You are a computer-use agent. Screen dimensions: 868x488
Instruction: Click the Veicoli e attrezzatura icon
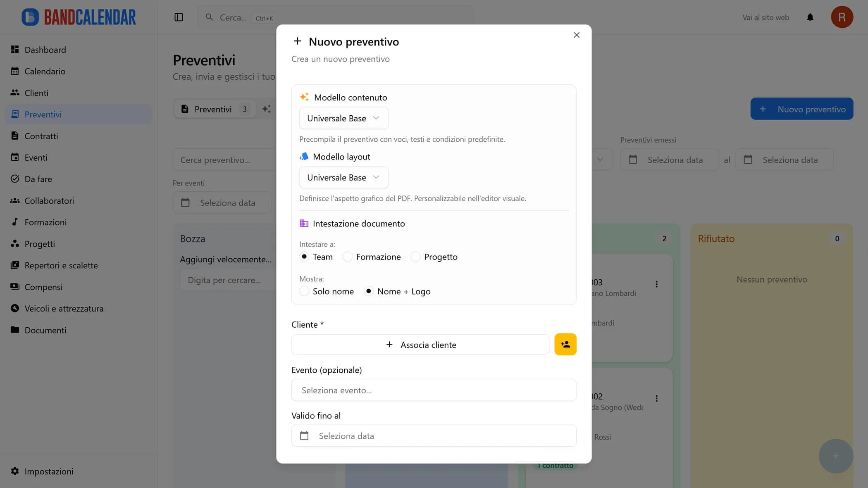pos(15,308)
